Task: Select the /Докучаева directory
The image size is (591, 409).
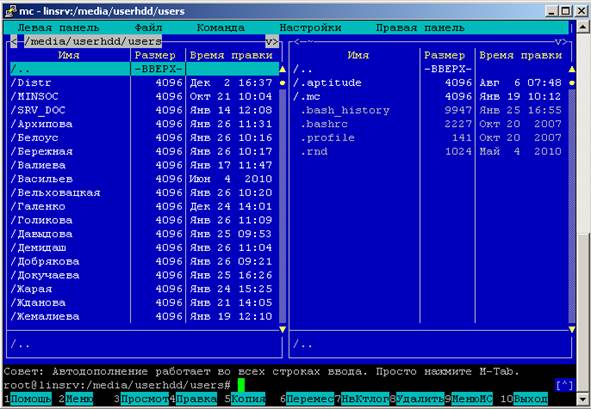Action: (144, 275)
